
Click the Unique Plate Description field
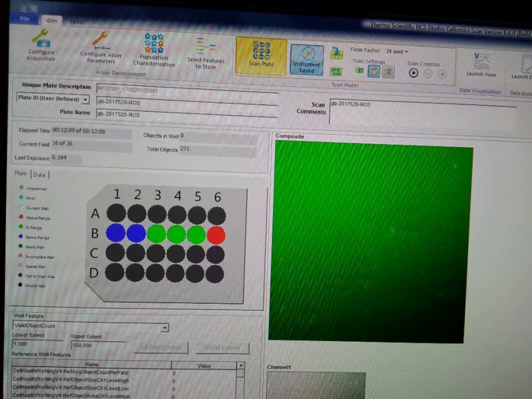tap(187, 90)
